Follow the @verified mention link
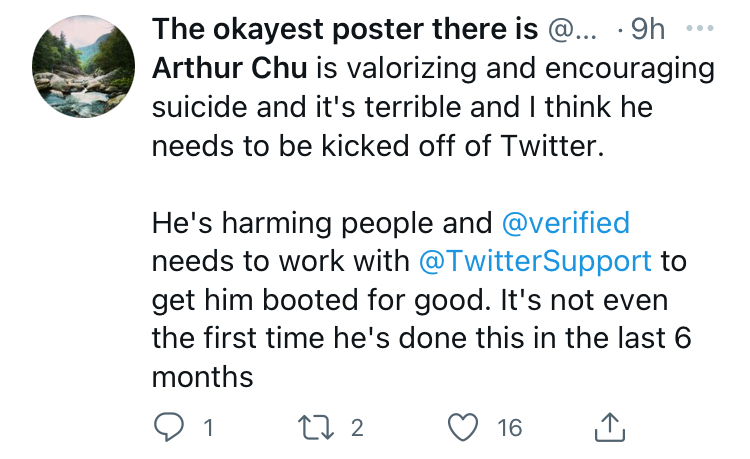 565,223
